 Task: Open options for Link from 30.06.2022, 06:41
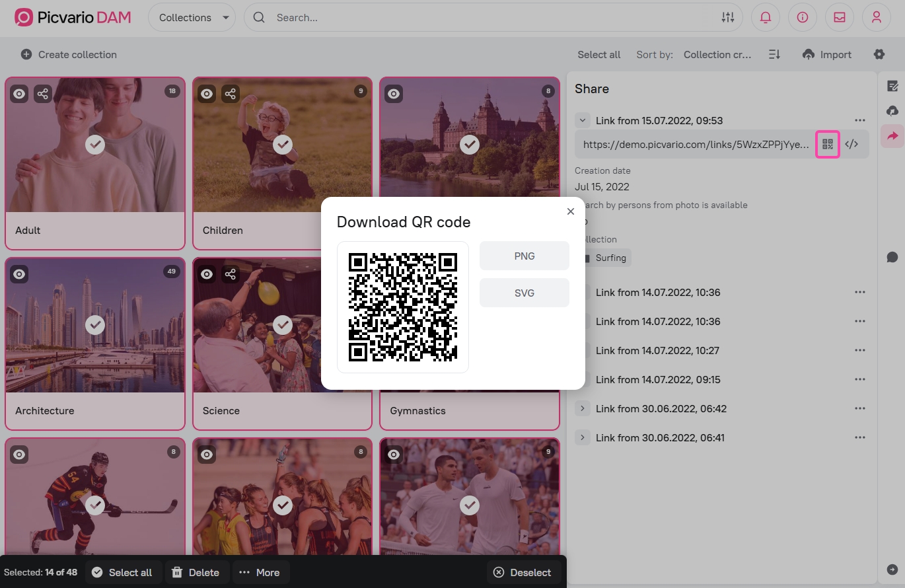point(859,437)
